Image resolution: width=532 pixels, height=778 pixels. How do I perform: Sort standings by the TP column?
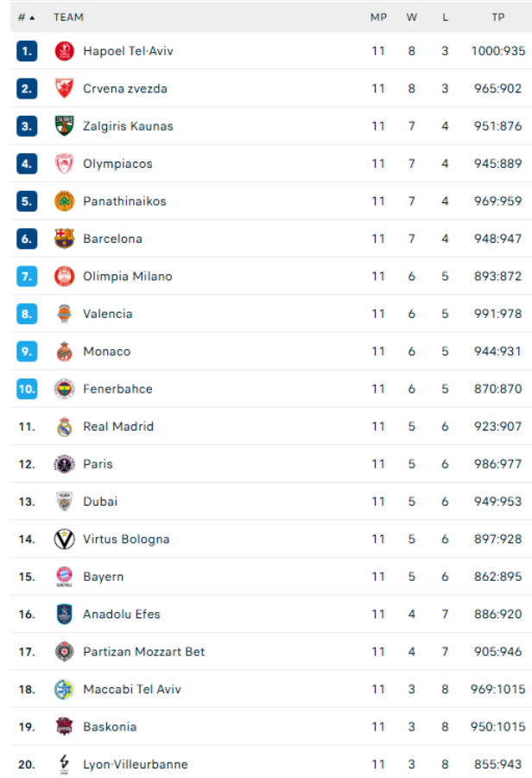[x=497, y=16]
